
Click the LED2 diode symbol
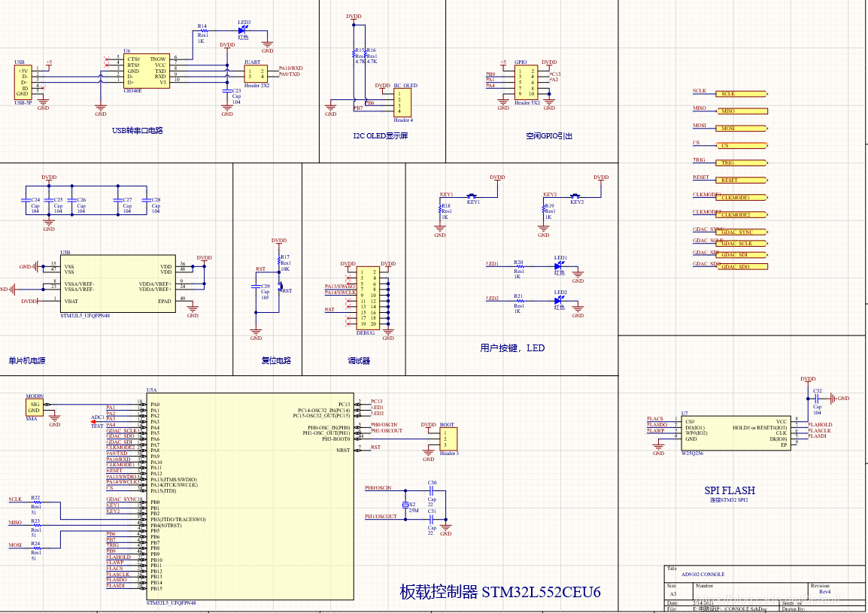[559, 301]
